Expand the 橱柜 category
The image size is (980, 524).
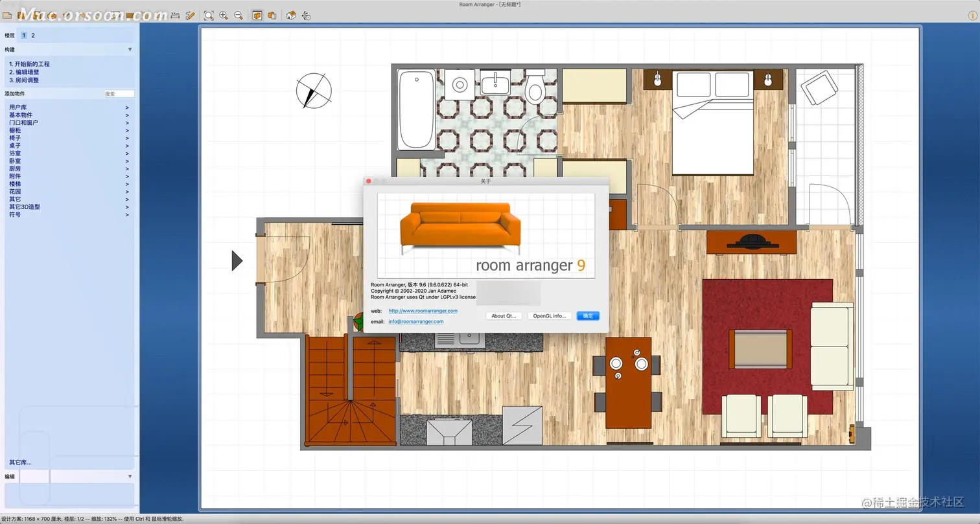coord(68,130)
